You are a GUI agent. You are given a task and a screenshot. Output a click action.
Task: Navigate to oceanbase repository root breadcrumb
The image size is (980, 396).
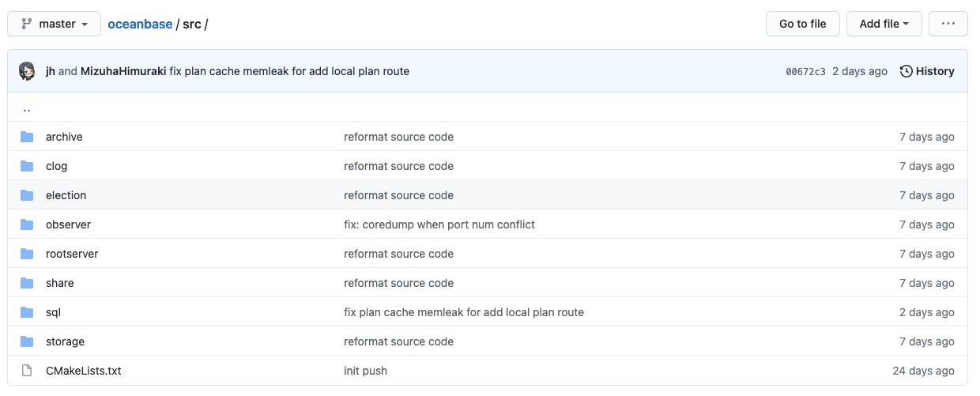(140, 24)
